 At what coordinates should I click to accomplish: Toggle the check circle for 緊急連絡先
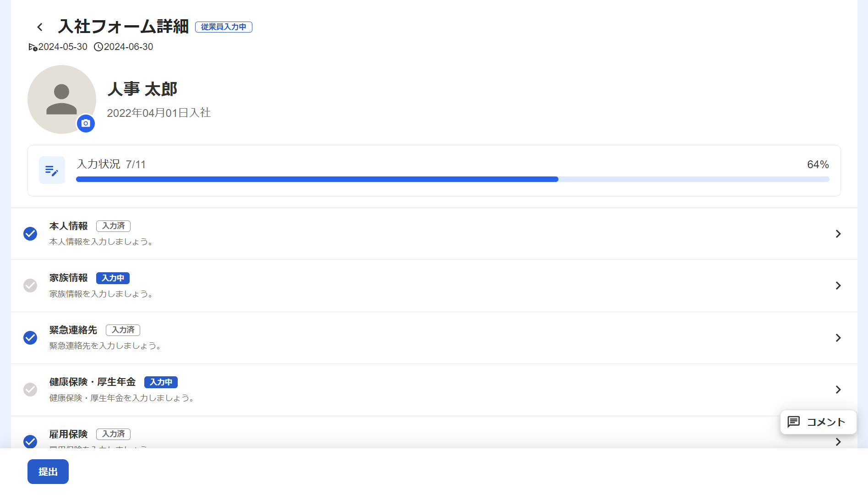tap(30, 338)
